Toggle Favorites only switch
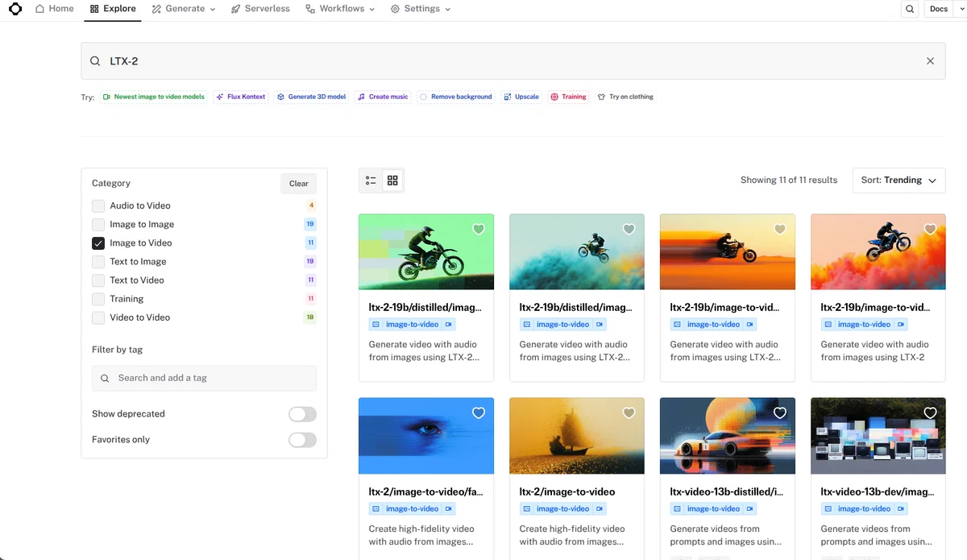The height and width of the screenshot is (560, 967). (302, 440)
